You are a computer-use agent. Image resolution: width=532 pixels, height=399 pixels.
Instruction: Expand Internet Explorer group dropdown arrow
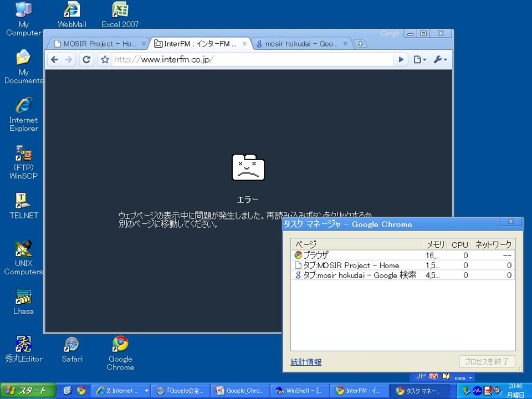click(146, 391)
